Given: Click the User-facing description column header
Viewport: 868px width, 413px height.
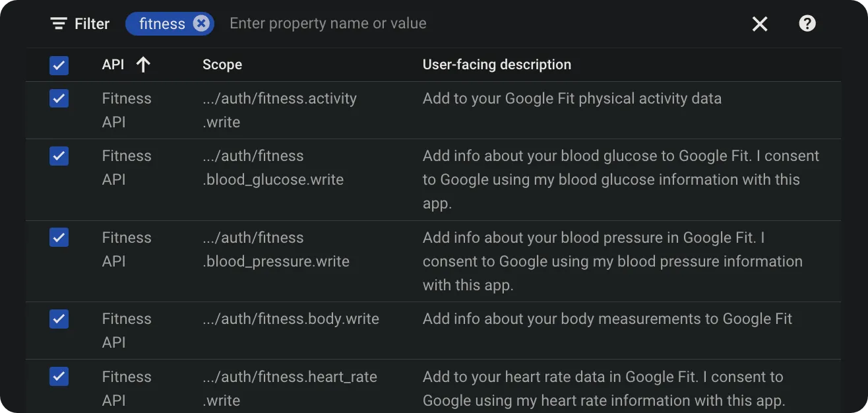Looking at the screenshot, I should 497,65.
